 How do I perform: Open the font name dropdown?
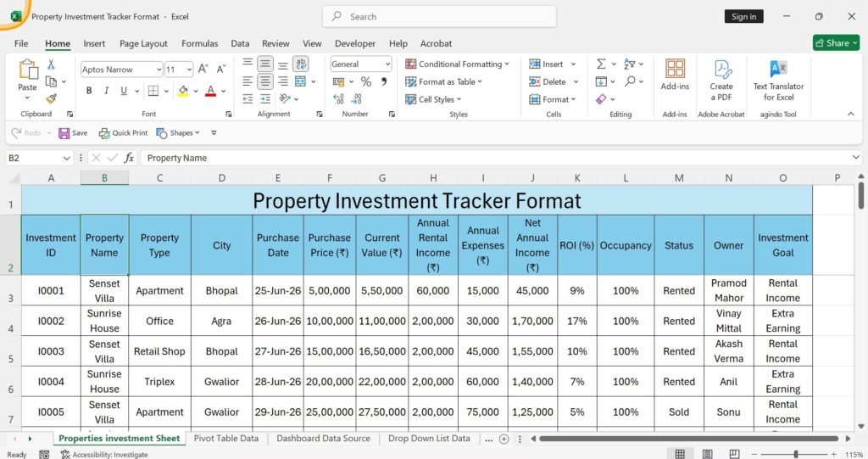click(x=159, y=70)
